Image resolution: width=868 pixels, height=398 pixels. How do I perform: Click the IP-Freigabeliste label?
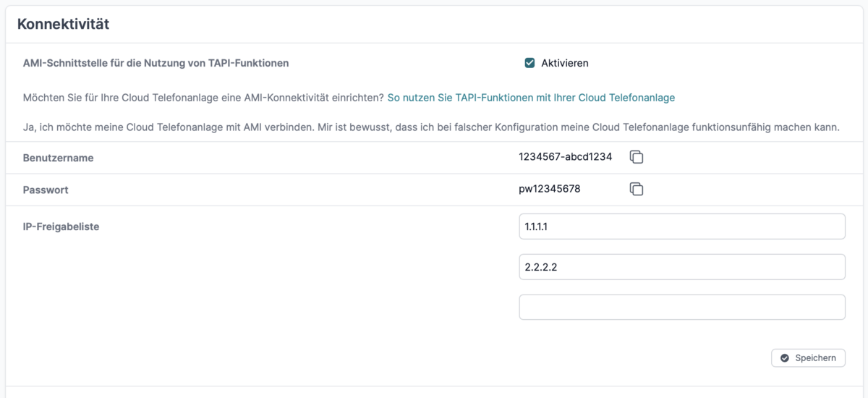61,226
